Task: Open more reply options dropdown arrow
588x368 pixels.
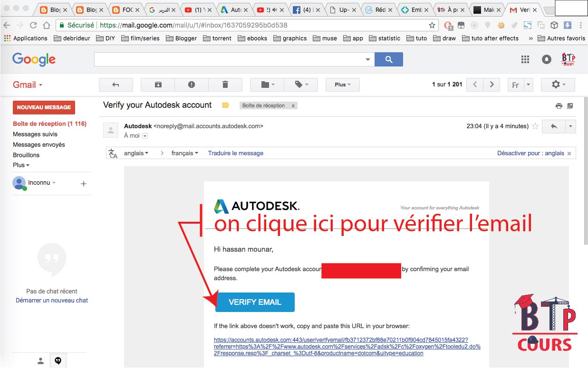Action: [x=570, y=126]
